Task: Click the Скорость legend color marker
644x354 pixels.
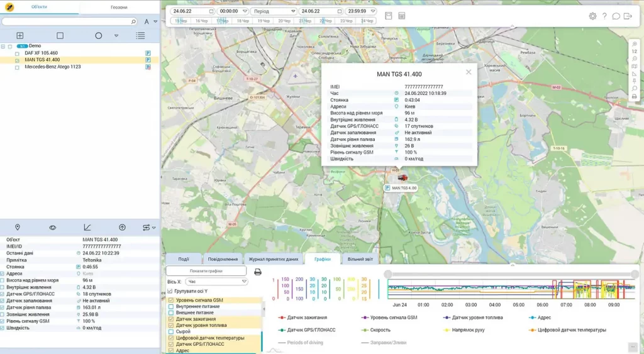Action: point(364,330)
